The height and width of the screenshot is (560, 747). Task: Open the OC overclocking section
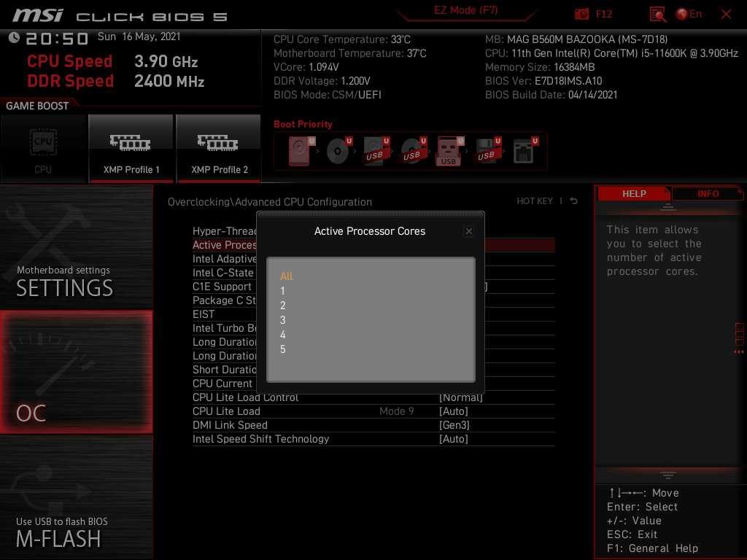pos(76,372)
